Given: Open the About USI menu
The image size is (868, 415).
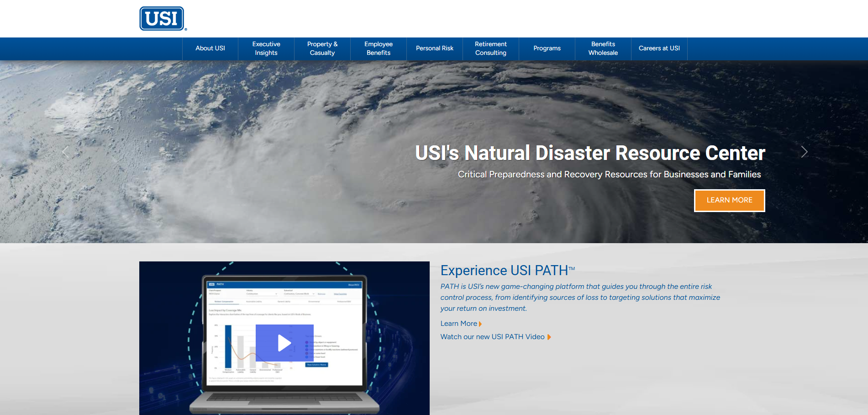Looking at the screenshot, I should 210,48.
